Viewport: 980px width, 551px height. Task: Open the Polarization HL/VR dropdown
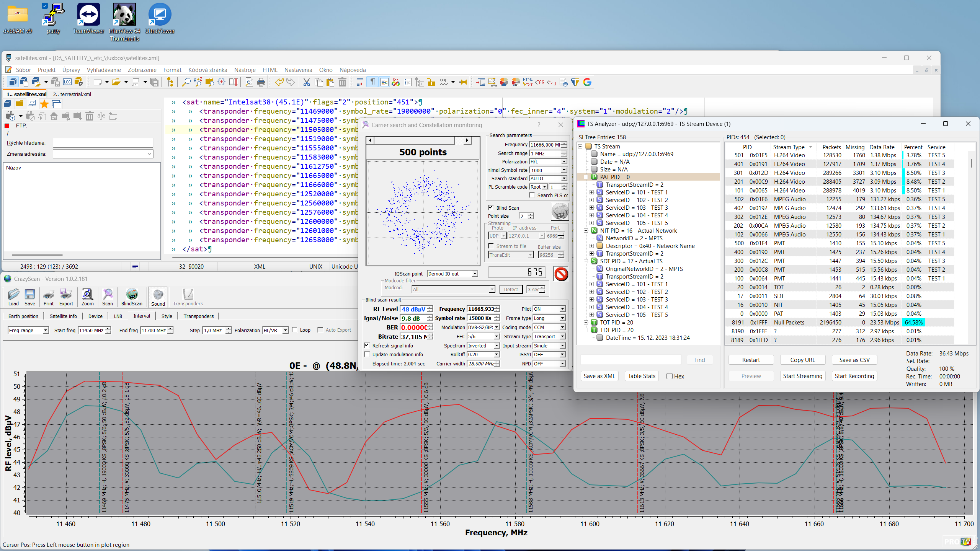point(285,330)
